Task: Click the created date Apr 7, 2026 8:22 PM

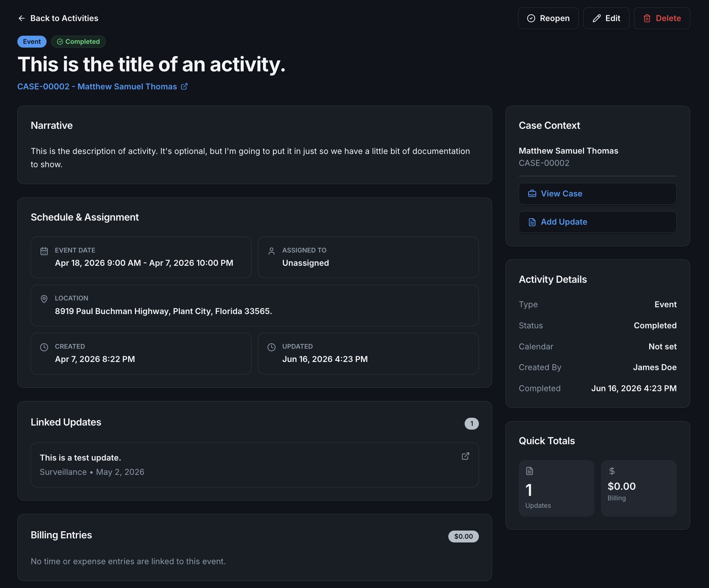Action: [95, 359]
